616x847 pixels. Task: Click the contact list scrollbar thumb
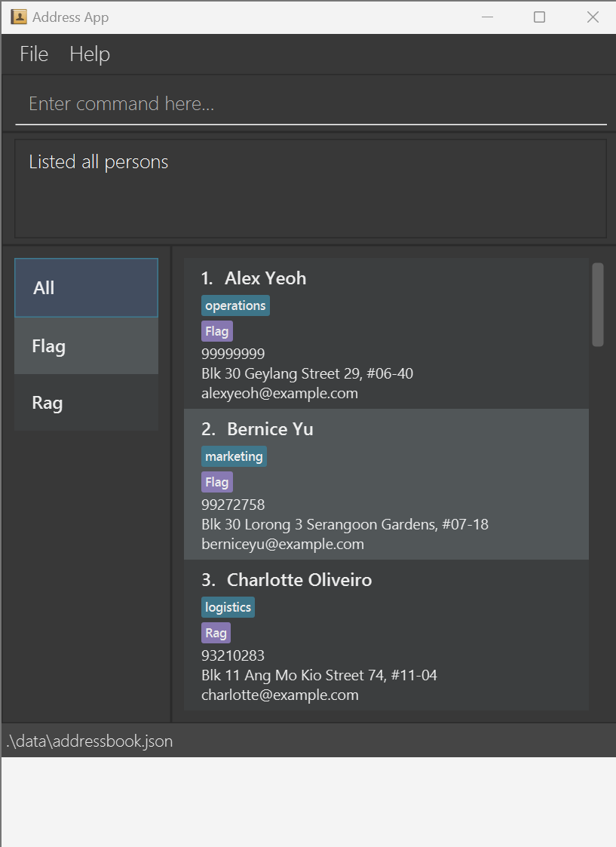click(598, 304)
